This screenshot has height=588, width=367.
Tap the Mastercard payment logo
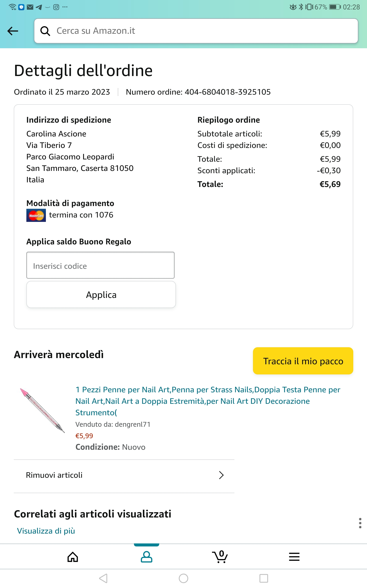pos(36,215)
